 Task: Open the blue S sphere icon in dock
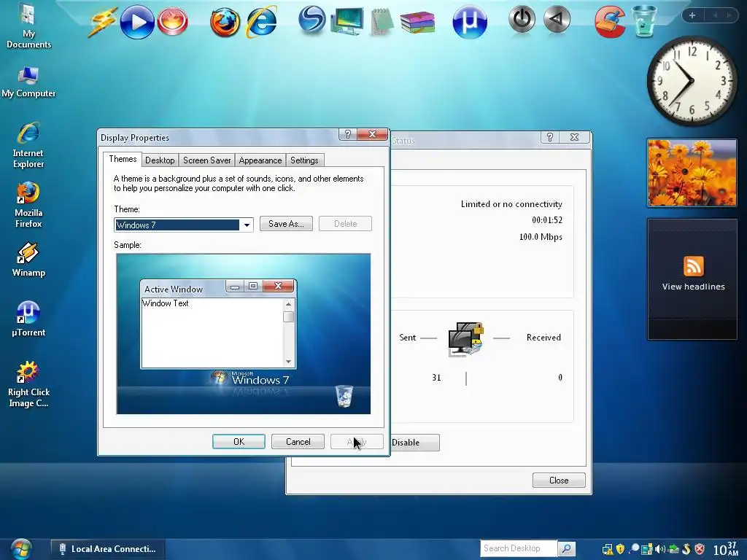(311, 20)
